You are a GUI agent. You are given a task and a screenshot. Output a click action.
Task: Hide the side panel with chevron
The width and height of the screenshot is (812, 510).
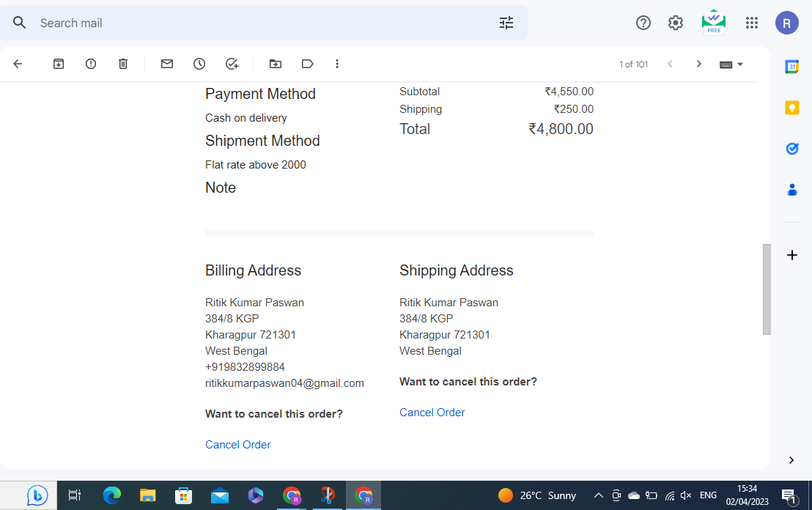click(791, 460)
